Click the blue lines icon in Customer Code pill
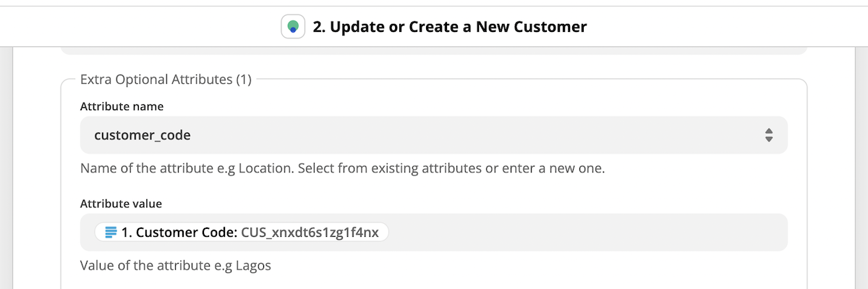868x289 pixels. tap(111, 233)
